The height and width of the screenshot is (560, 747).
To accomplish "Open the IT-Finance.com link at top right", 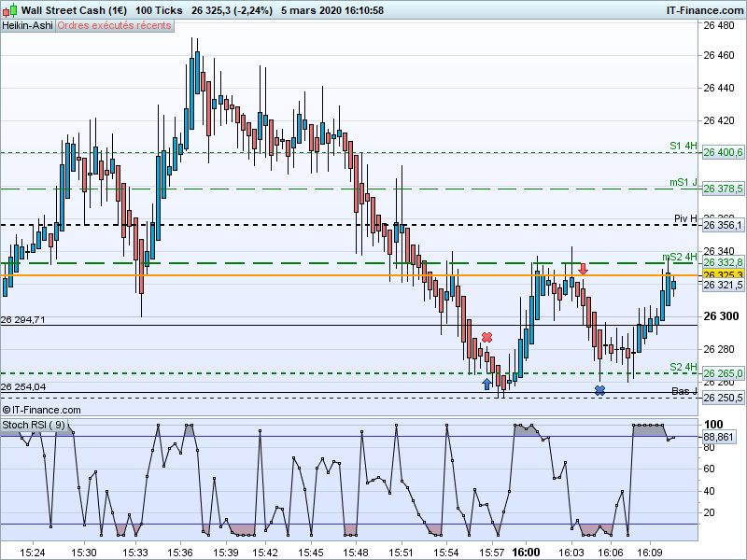I will pos(705,10).
